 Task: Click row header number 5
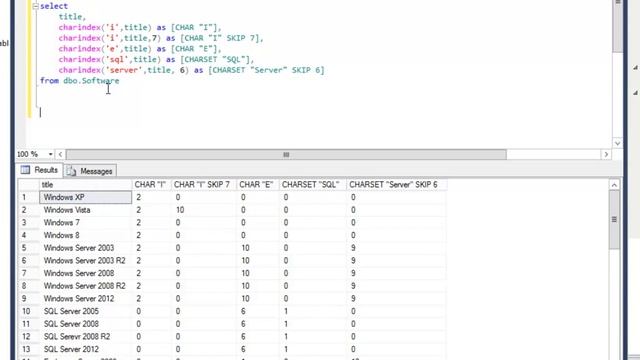point(29,248)
